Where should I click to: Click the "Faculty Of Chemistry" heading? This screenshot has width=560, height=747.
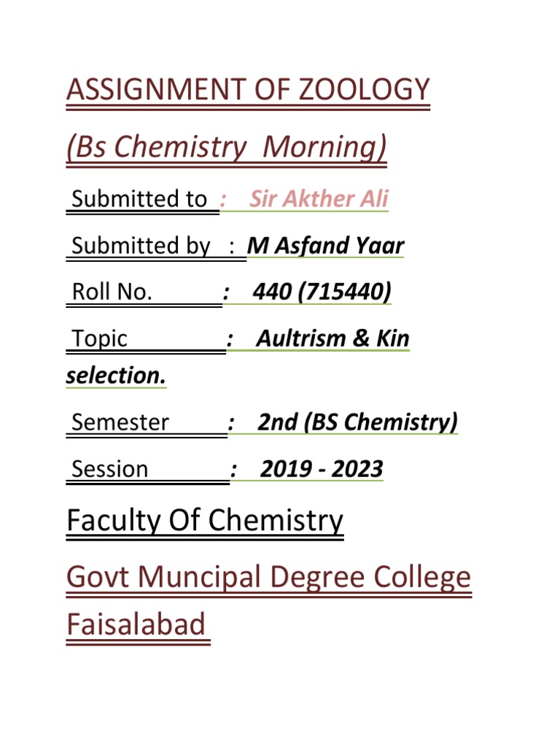point(204,521)
